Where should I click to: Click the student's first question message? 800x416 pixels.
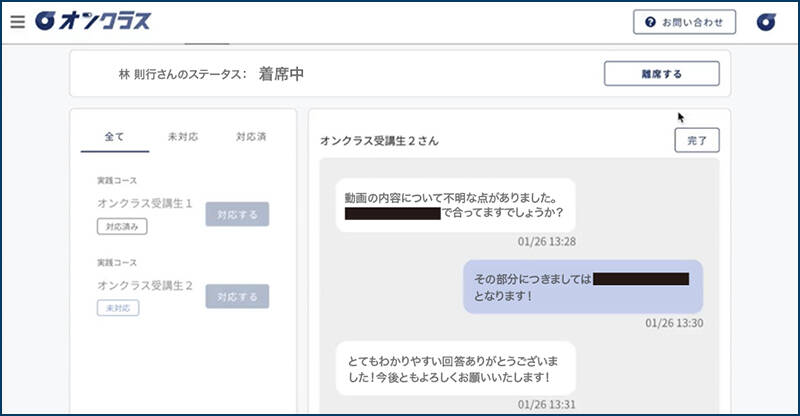(455, 204)
